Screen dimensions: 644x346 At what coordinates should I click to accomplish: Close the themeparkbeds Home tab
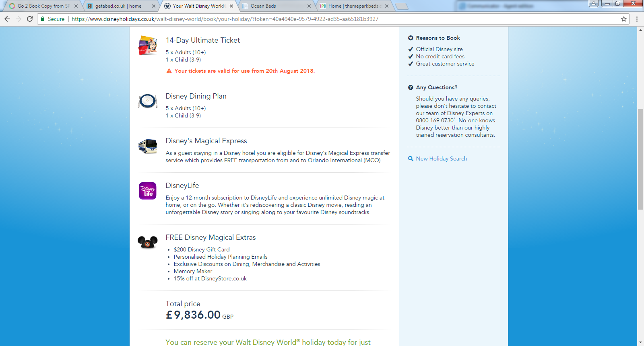387,6
